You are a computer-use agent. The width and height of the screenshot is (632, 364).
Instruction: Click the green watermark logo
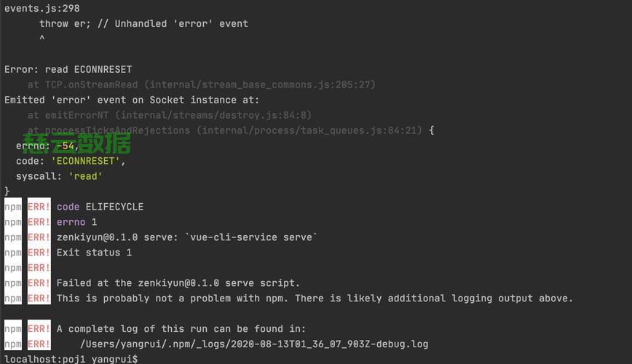tap(76, 143)
